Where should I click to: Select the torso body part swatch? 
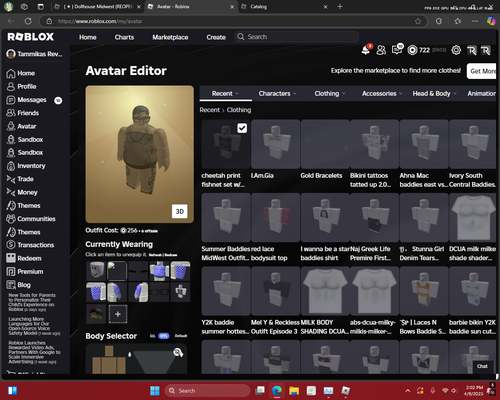click(x=109, y=365)
